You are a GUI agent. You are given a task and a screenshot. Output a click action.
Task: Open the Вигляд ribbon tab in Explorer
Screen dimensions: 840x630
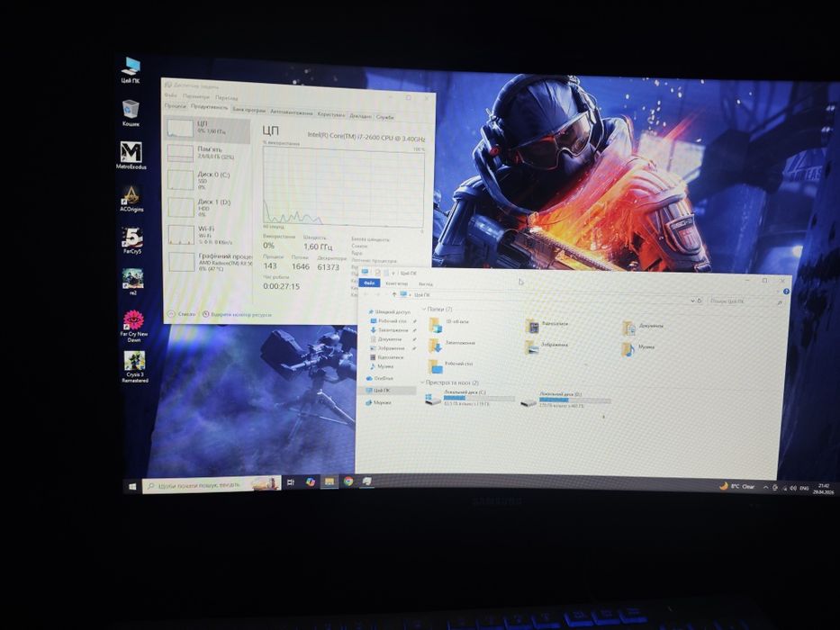click(x=426, y=283)
